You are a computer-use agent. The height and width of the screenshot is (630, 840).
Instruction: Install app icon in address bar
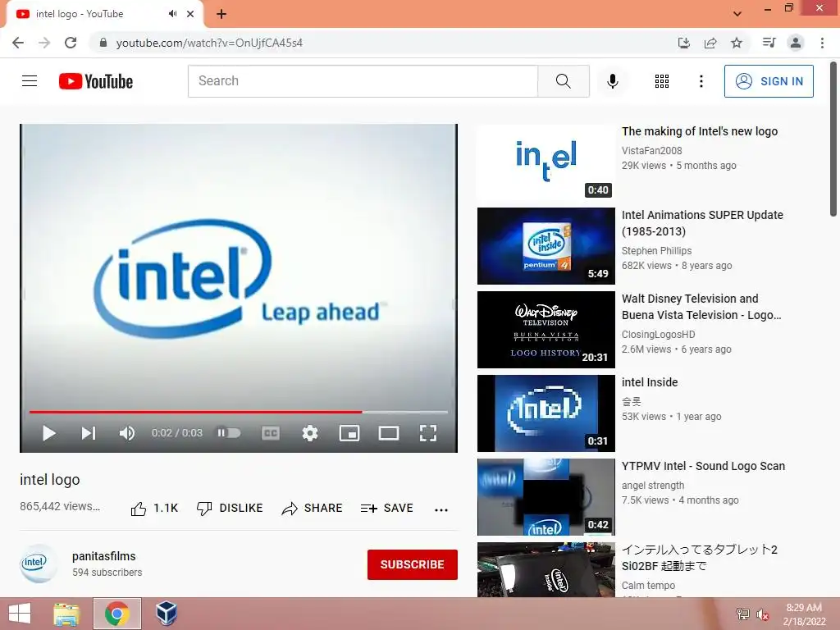click(x=684, y=43)
